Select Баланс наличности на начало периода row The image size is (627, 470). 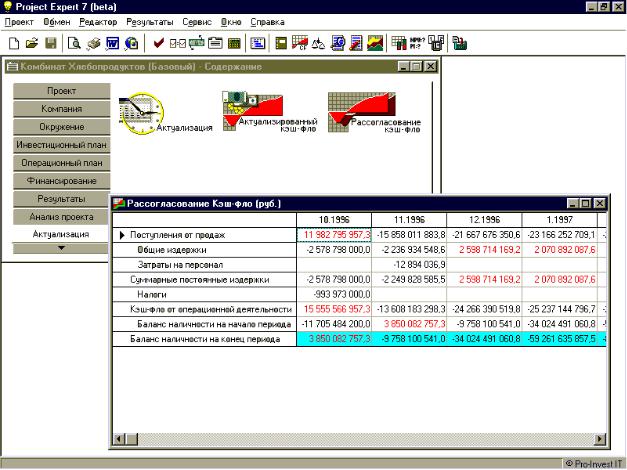(x=205, y=324)
